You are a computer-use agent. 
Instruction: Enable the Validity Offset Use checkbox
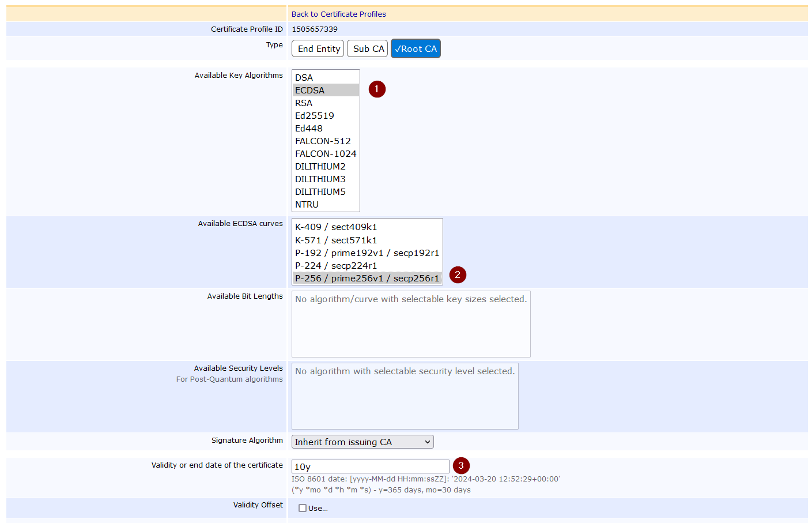tap(303, 508)
